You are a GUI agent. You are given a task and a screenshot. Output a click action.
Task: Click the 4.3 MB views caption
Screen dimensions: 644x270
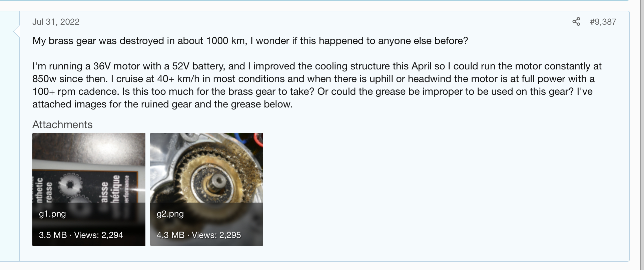170,235
